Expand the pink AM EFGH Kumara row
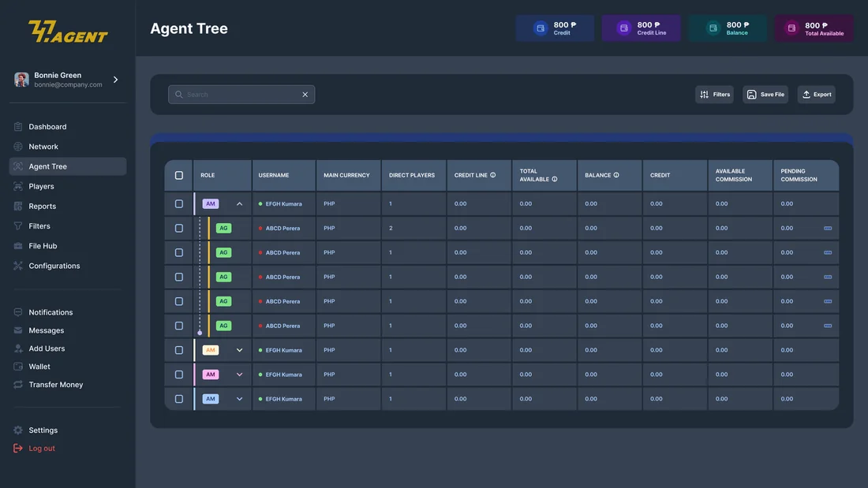 (240, 374)
